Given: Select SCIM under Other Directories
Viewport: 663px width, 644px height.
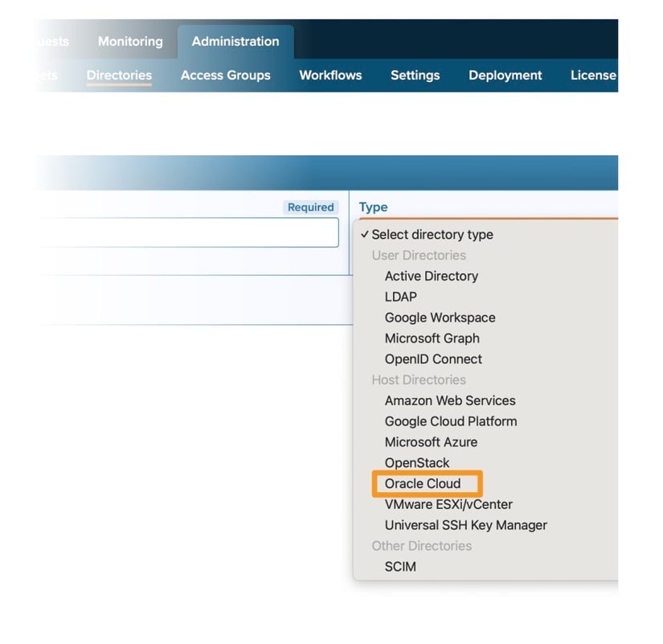Looking at the screenshot, I should click(x=399, y=567).
